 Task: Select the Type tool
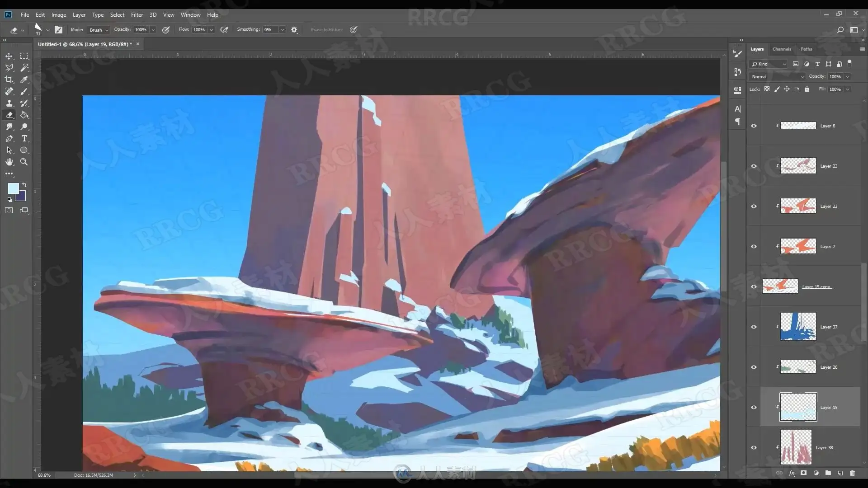pyautogui.click(x=24, y=138)
